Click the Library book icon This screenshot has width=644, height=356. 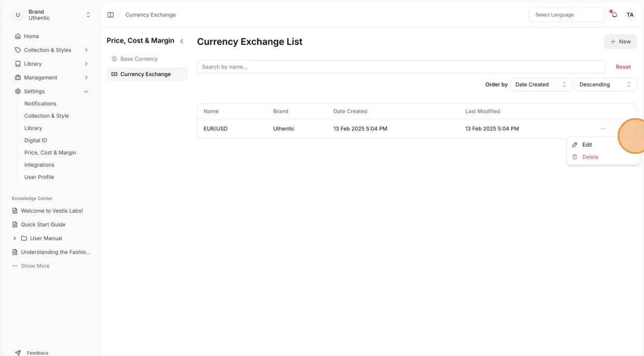coord(18,64)
